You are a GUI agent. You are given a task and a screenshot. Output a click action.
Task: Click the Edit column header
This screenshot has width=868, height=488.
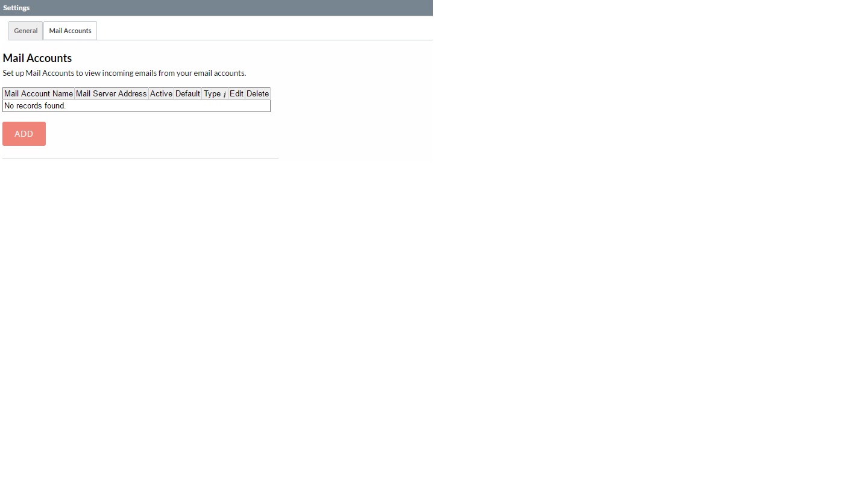(x=236, y=93)
